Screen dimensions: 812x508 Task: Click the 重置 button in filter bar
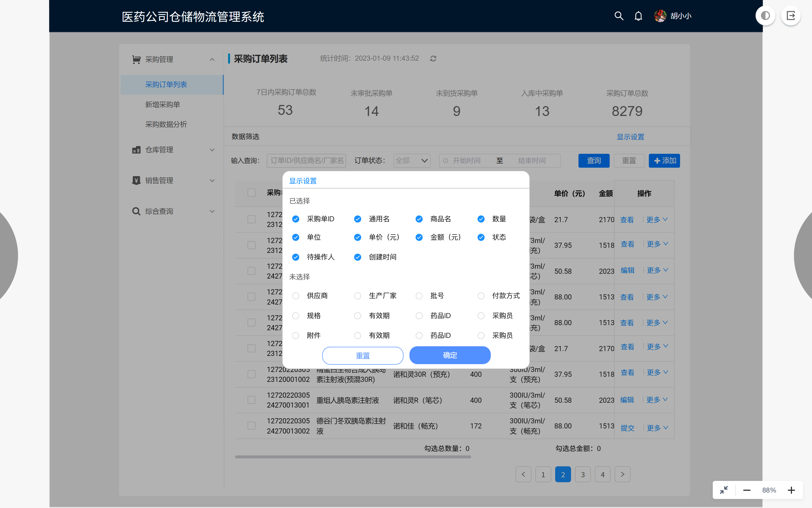[629, 161]
